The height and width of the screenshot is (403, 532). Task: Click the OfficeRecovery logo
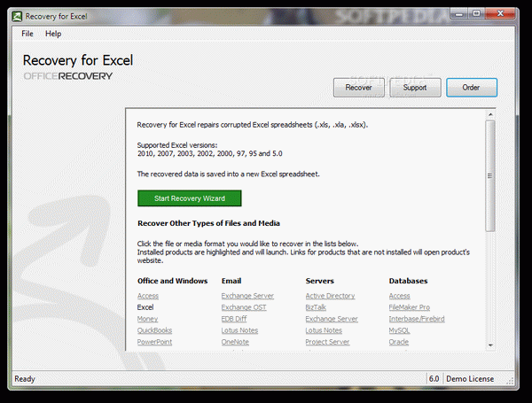(x=68, y=76)
